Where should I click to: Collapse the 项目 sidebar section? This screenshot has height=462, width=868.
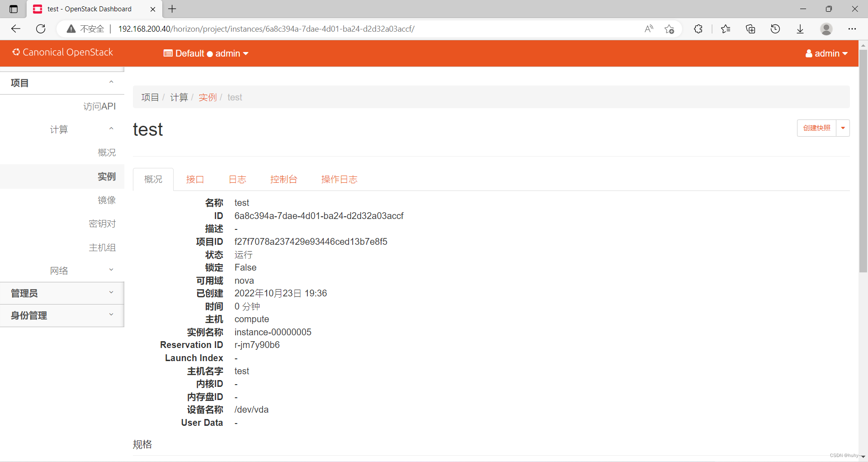[62, 83]
